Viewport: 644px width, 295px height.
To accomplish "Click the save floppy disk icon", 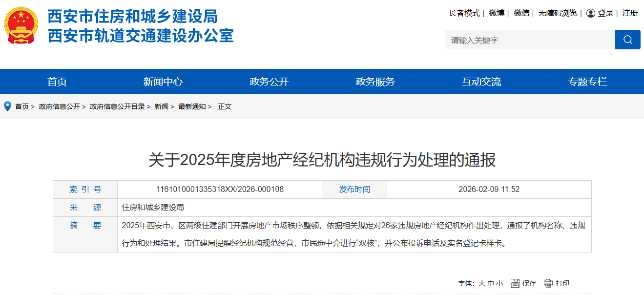I will point(515,283).
